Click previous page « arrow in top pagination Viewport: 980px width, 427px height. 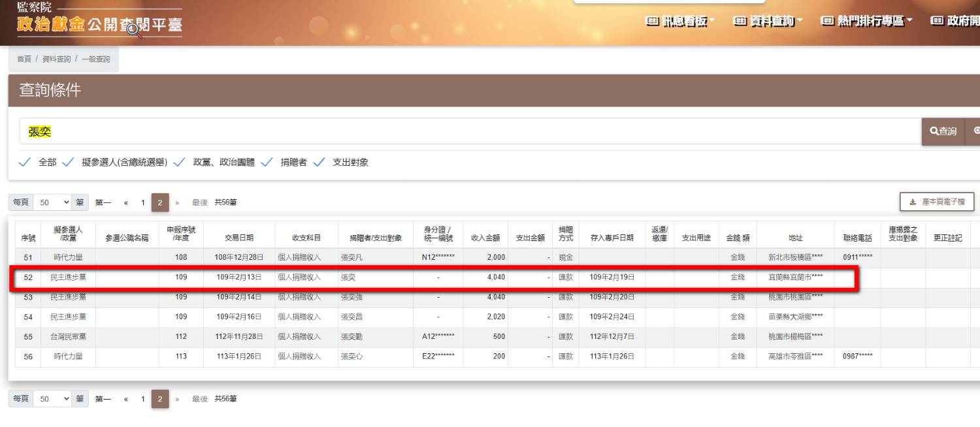125,202
